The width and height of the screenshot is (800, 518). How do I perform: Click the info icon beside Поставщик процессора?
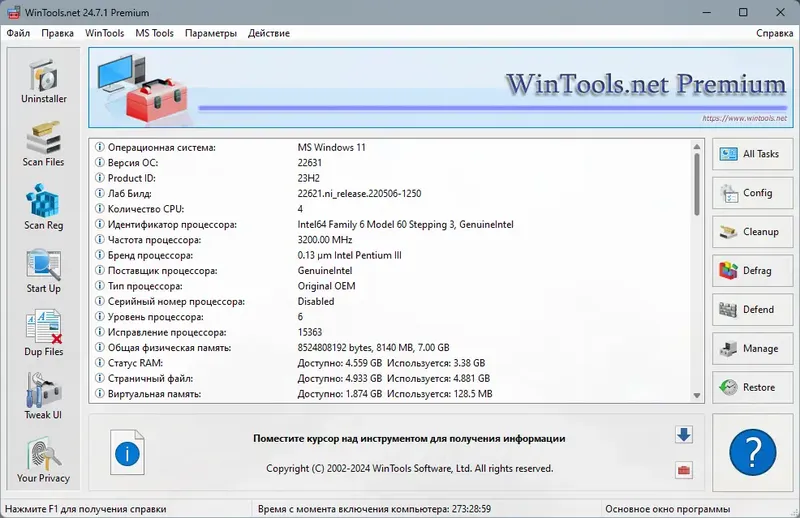coord(99,270)
